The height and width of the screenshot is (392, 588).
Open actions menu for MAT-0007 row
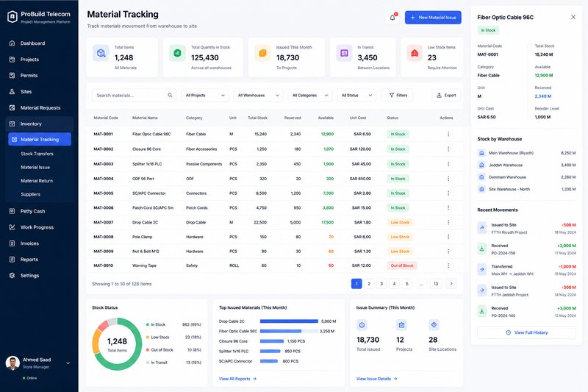click(448, 222)
